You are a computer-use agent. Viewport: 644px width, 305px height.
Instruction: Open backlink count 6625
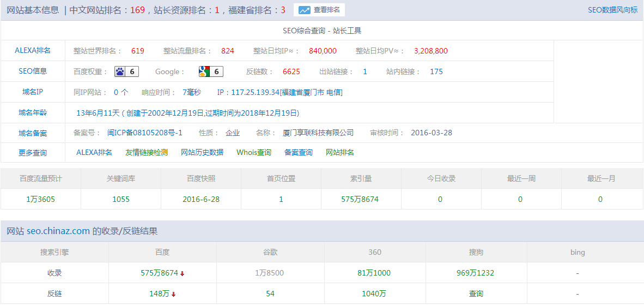click(291, 71)
